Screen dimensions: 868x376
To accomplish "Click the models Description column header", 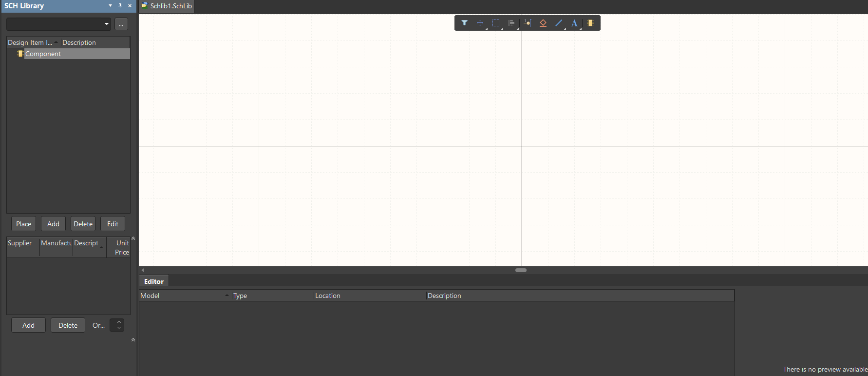I will pyautogui.click(x=580, y=296).
